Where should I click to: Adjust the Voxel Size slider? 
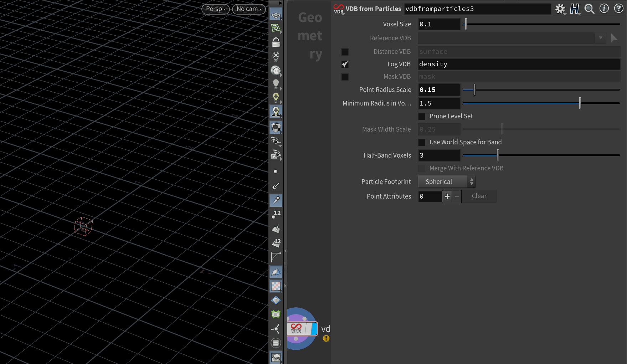tap(541, 24)
